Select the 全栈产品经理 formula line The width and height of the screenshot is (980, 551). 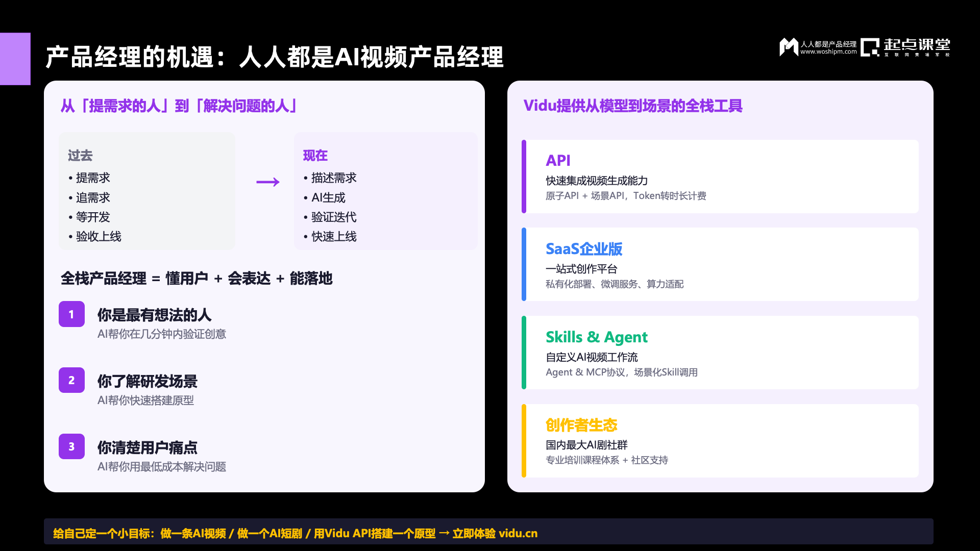197,279
